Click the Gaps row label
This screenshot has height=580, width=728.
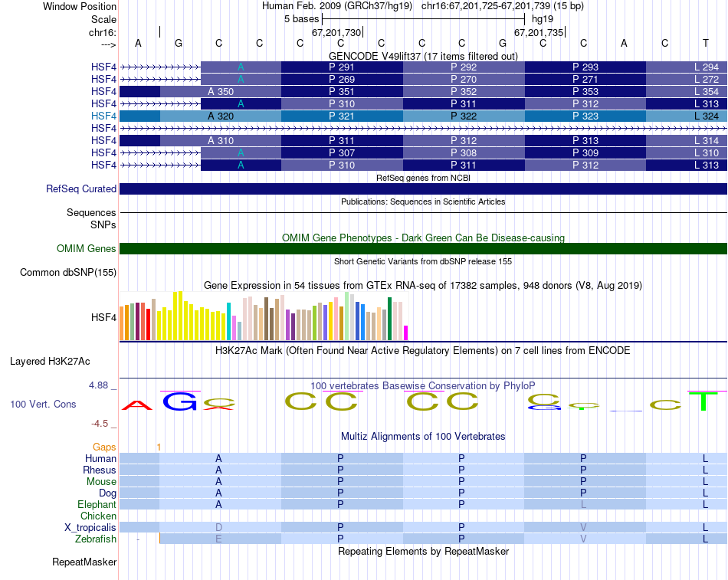coord(104,447)
